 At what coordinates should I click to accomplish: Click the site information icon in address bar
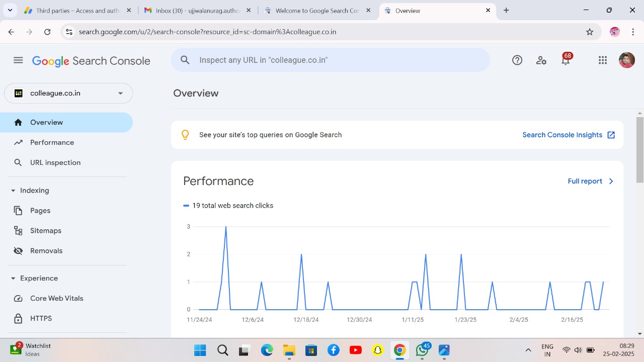coord(69,32)
